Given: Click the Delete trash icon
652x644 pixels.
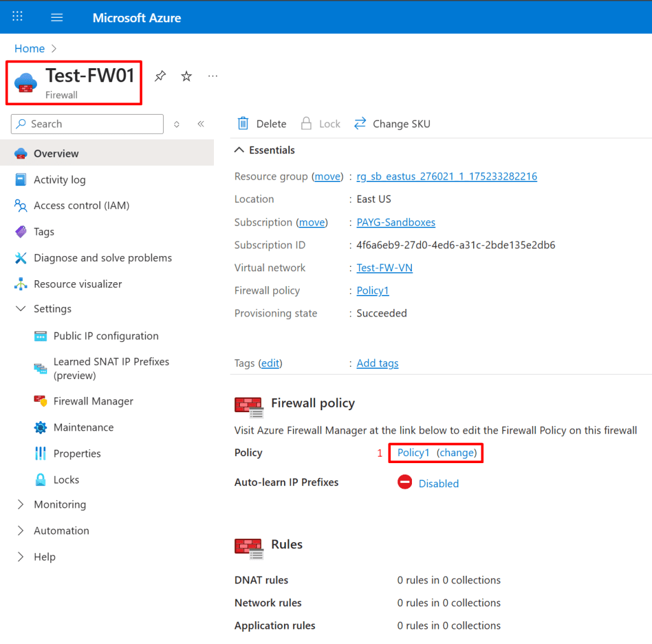Looking at the screenshot, I should tap(243, 124).
